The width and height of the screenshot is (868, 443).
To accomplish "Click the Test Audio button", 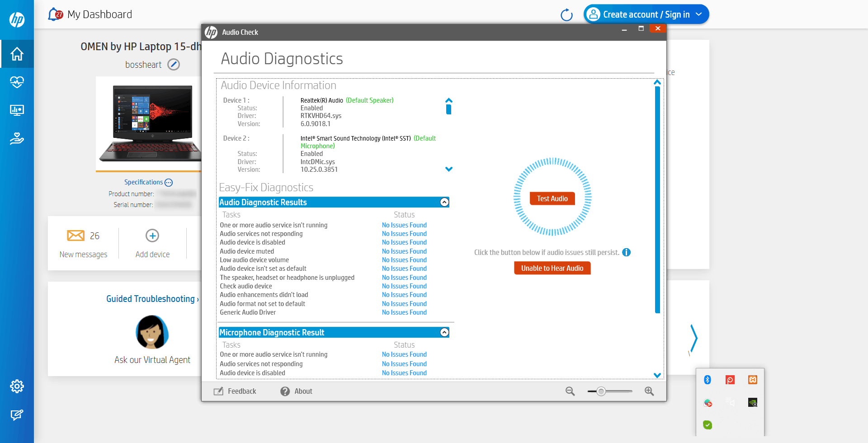I will 552,198.
